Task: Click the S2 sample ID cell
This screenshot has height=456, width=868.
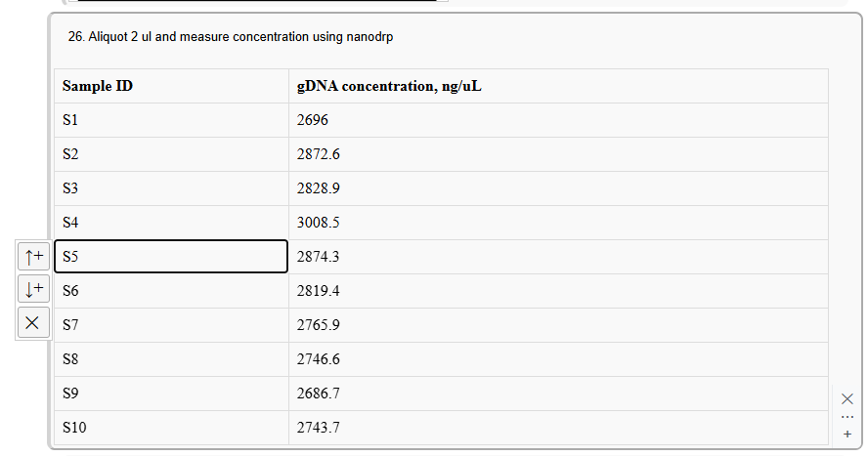Action: tap(171, 154)
